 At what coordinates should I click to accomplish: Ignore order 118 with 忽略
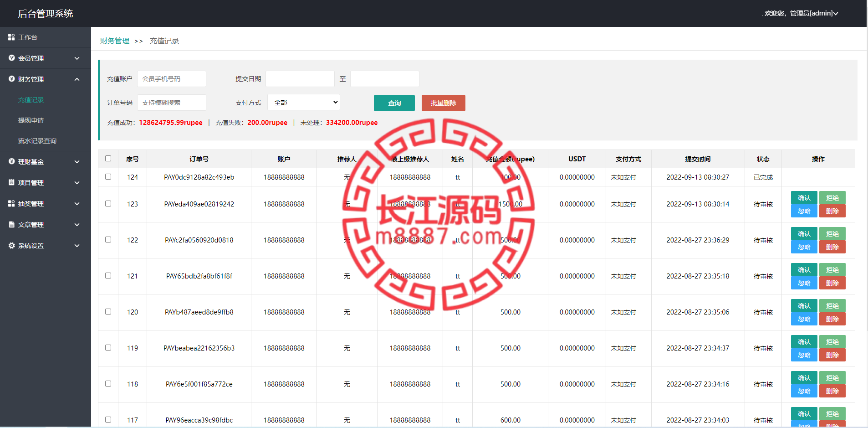(x=804, y=391)
